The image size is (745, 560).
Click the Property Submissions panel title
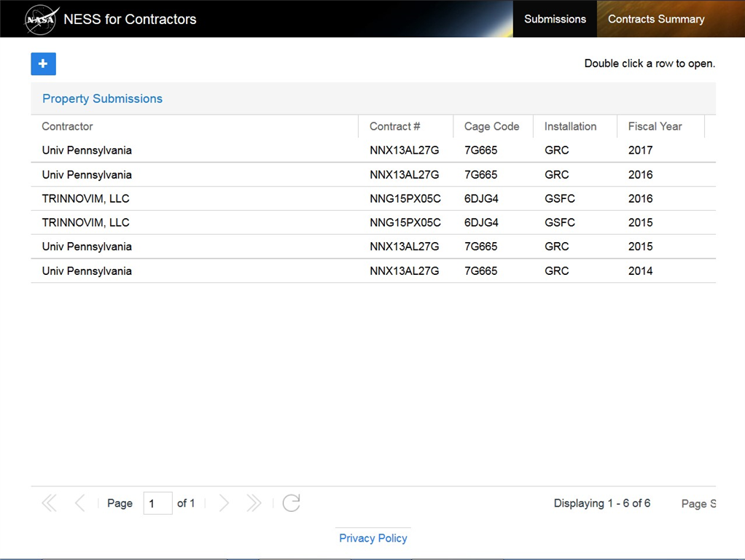pyautogui.click(x=102, y=98)
